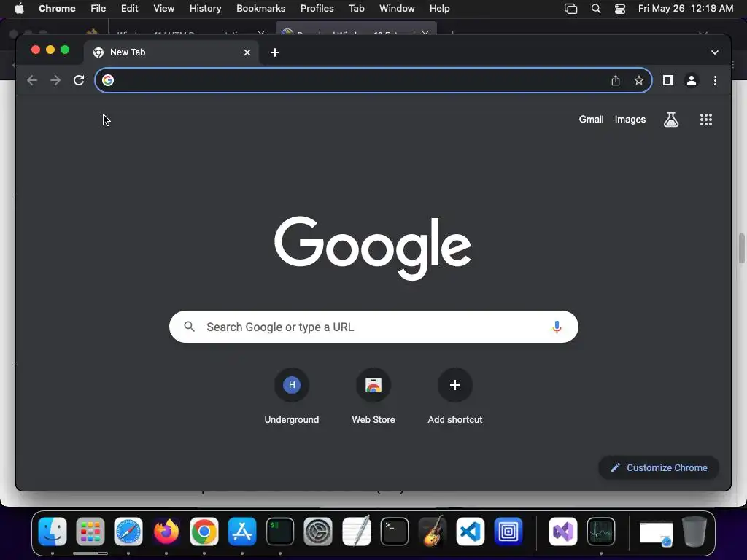Click Chrome icon in the dock
This screenshot has width=747, height=560.
click(204, 532)
